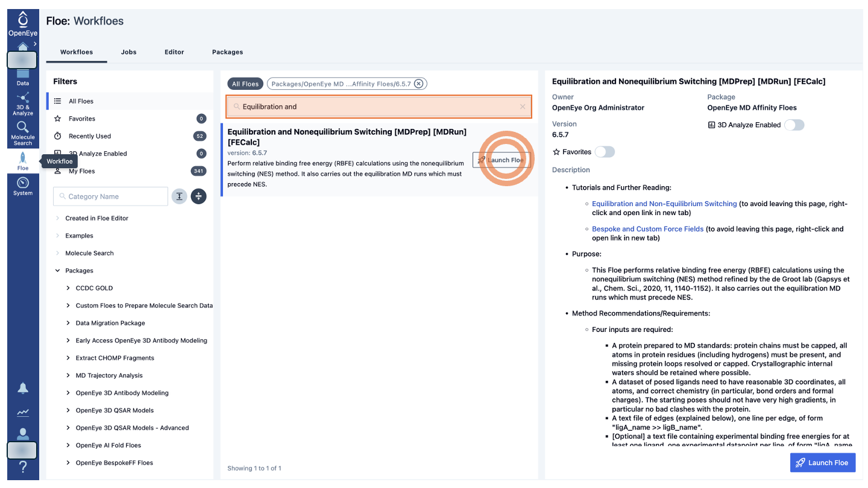Expand the CCDC GOLD package
The image size is (868, 488).
(68, 288)
